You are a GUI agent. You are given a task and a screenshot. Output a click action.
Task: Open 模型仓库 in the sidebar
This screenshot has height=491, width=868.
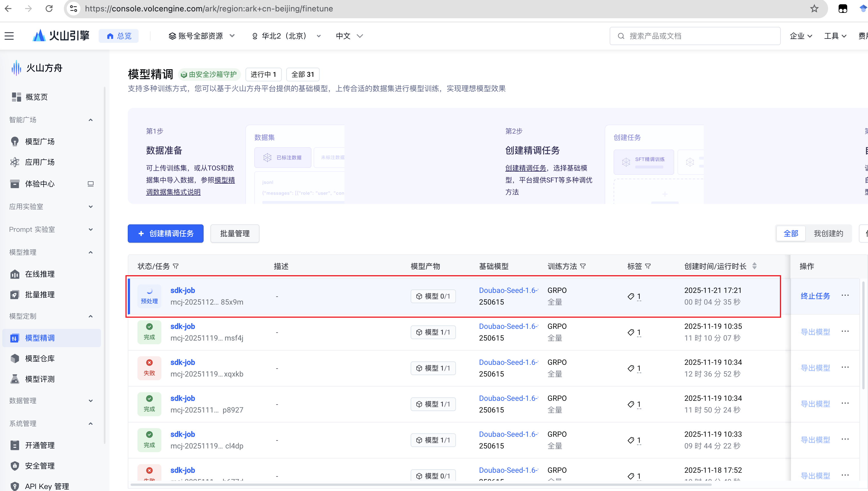[x=40, y=358]
